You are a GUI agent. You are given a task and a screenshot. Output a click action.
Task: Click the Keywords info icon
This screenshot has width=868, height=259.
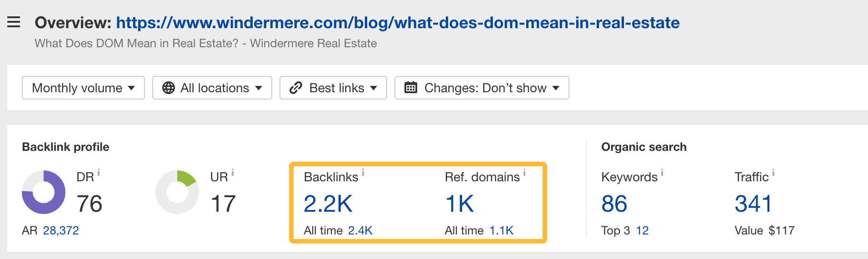click(662, 173)
